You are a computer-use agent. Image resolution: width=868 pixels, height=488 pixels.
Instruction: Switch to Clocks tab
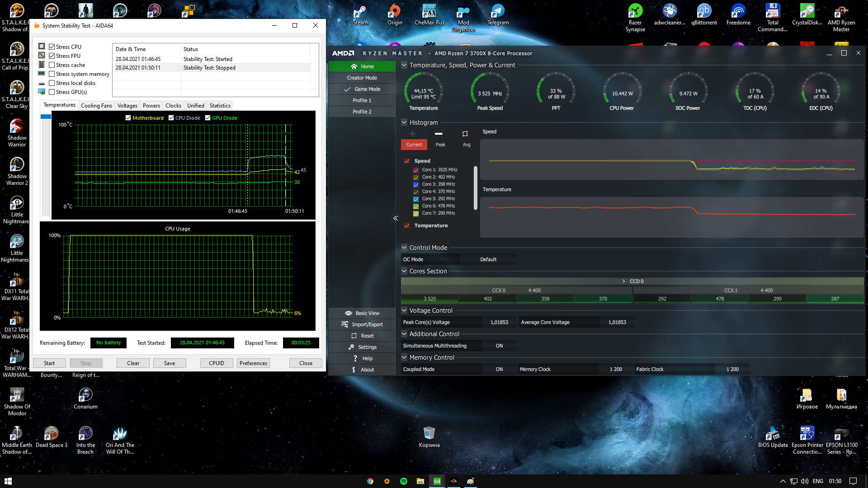tap(173, 106)
